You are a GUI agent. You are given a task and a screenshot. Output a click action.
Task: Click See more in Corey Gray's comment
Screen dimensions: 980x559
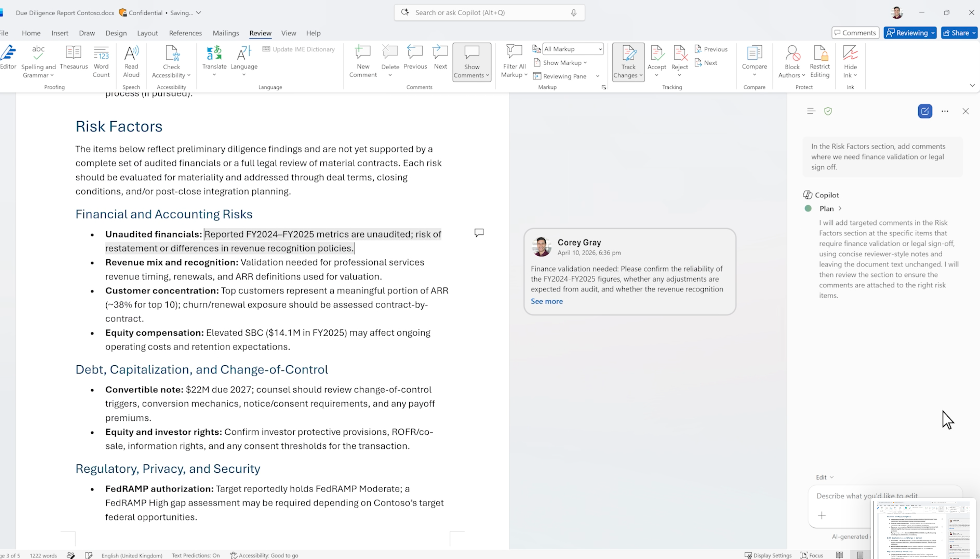[x=547, y=301]
